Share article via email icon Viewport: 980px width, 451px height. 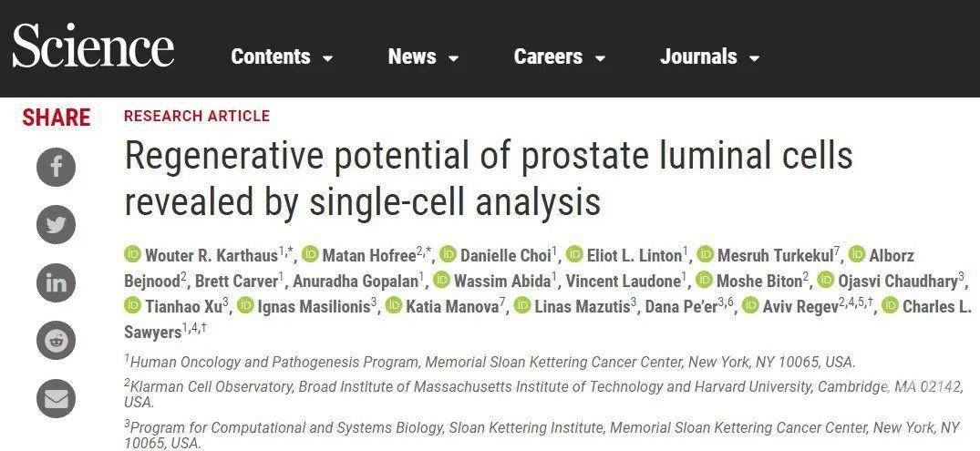pyautogui.click(x=56, y=398)
